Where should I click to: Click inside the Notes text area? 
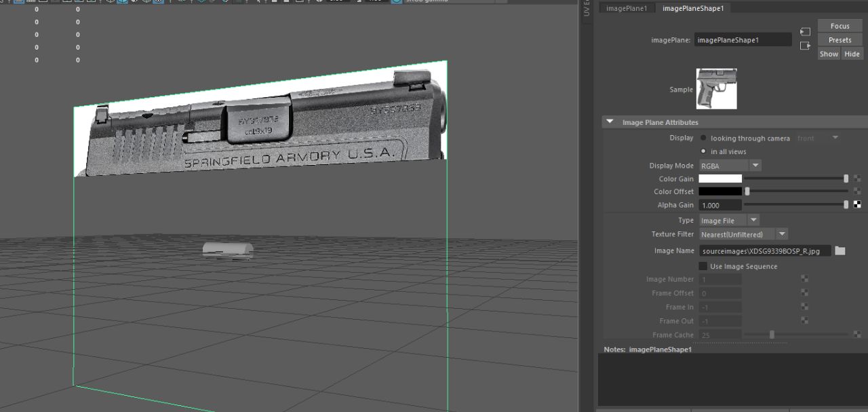[x=732, y=380]
